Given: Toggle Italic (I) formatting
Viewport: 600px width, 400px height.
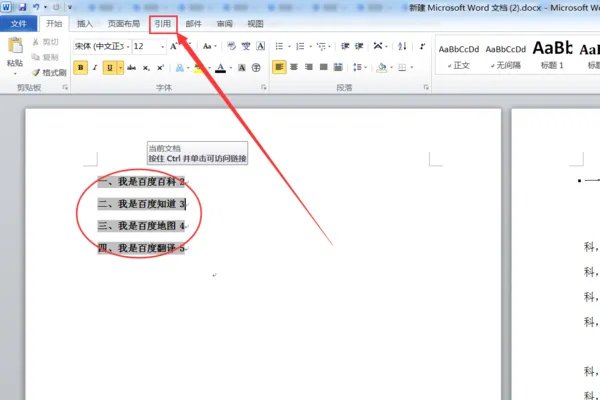Looking at the screenshot, I should pyautogui.click(x=95, y=68).
